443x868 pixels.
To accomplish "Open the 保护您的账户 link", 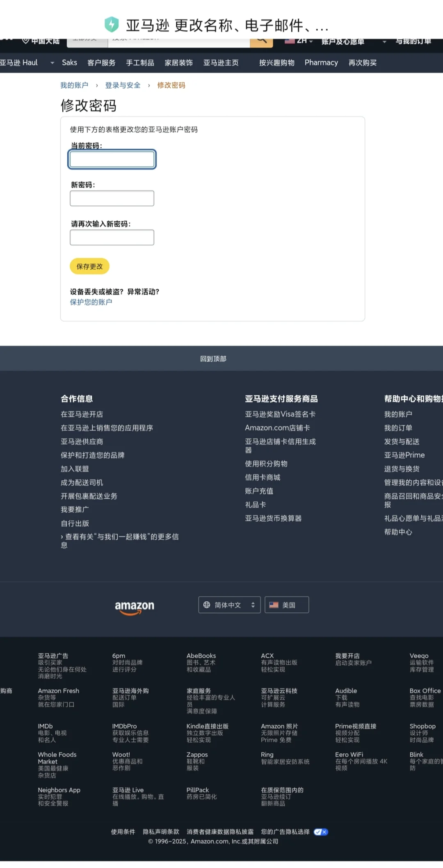I will coord(91,302).
